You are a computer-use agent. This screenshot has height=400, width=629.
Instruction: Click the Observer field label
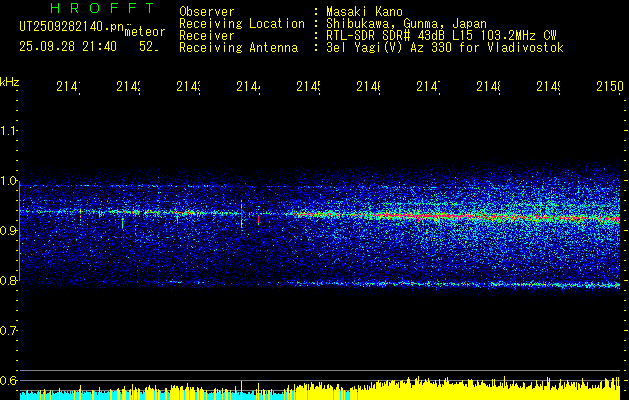pyautogui.click(x=207, y=12)
